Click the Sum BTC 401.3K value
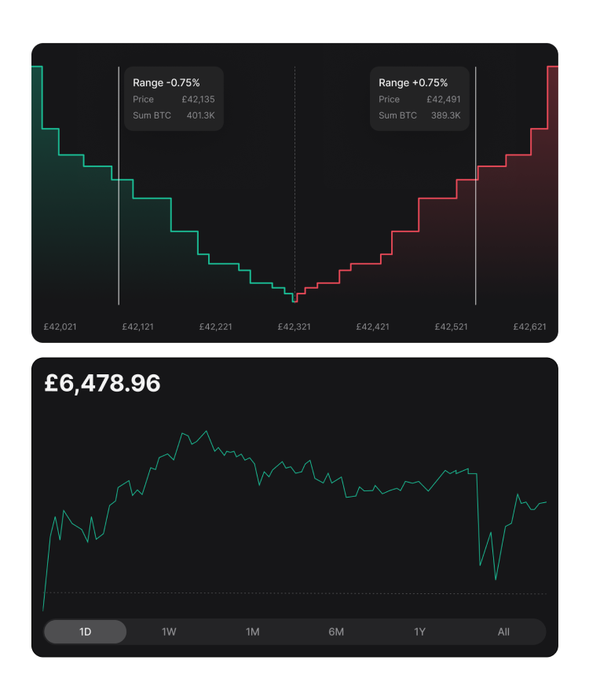The image size is (589, 700). [200, 115]
